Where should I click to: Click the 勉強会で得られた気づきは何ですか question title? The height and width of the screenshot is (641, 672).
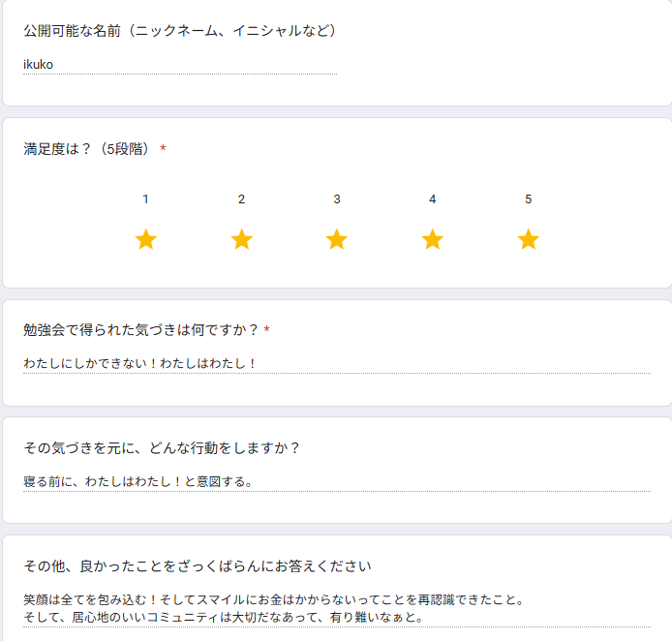point(140,330)
